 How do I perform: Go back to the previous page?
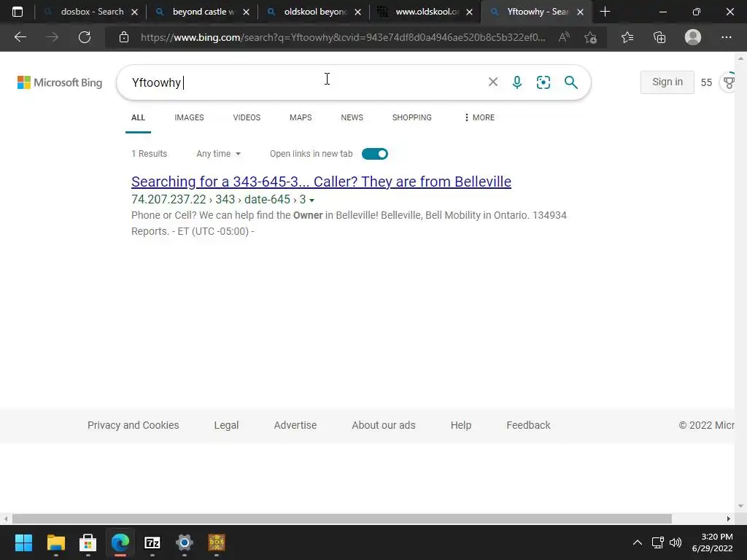coord(20,37)
